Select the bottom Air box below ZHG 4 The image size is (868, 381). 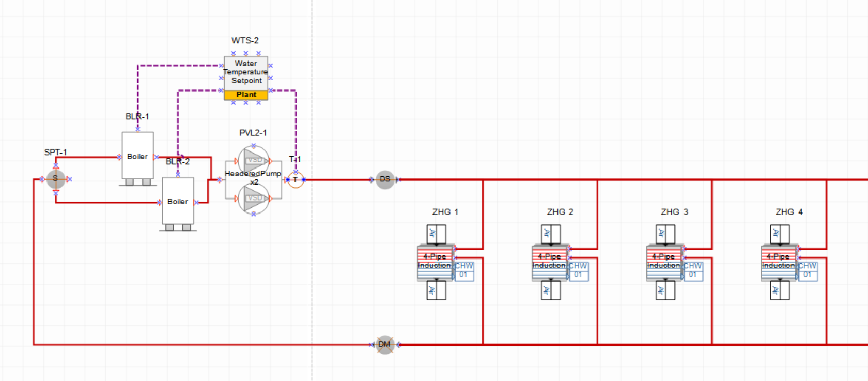click(x=780, y=290)
